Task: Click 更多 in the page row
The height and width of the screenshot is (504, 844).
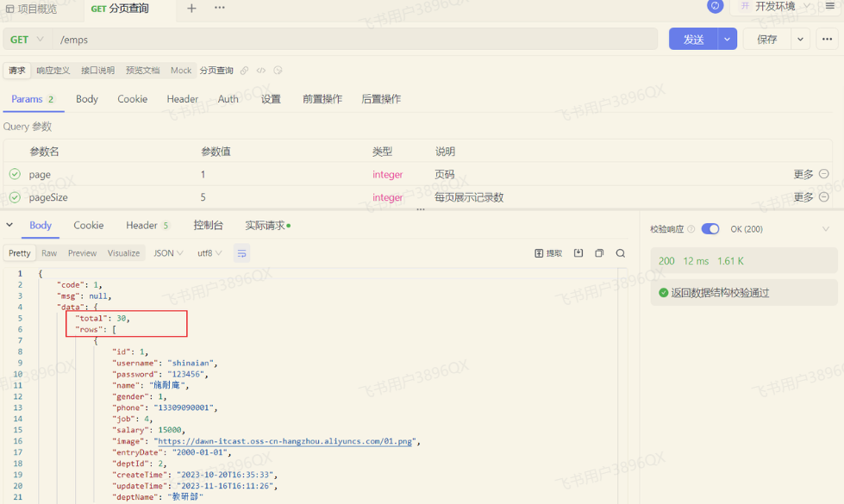Action: point(803,174)
